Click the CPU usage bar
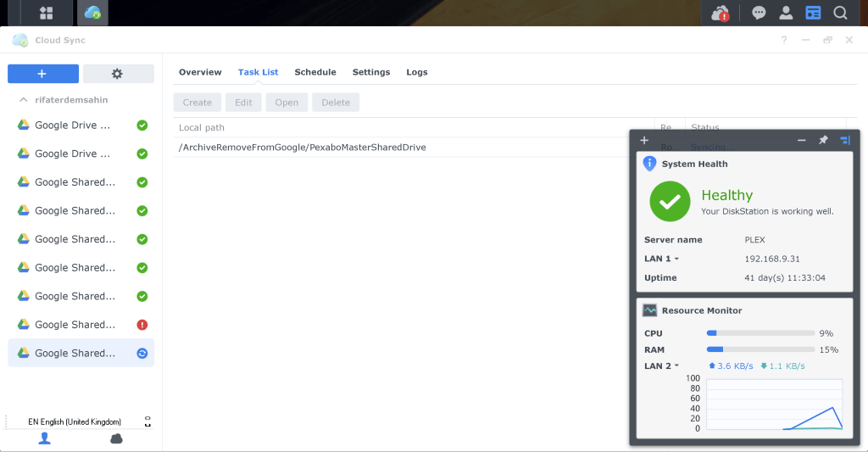 point(760,333)
